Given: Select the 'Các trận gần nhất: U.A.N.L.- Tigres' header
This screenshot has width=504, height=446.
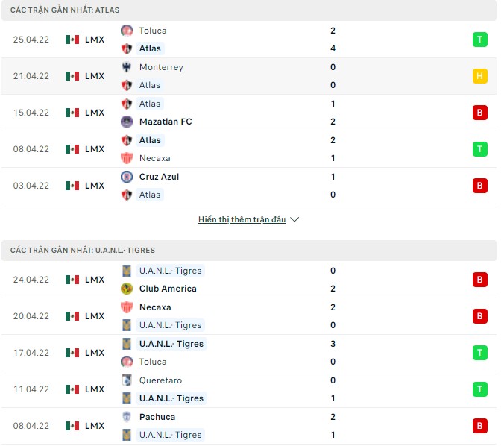Looking at the screenshot, I should [83, 251].
